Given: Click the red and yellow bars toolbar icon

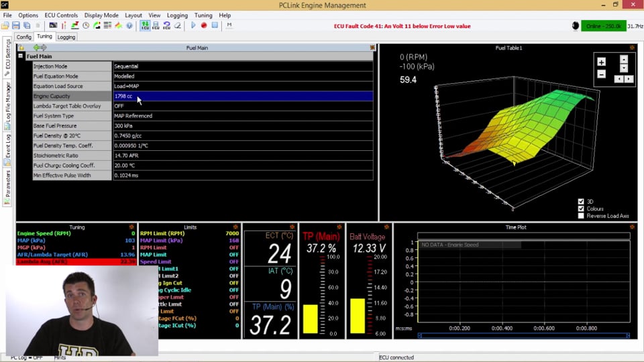Looking at the screenshot, I should (64, 25).
